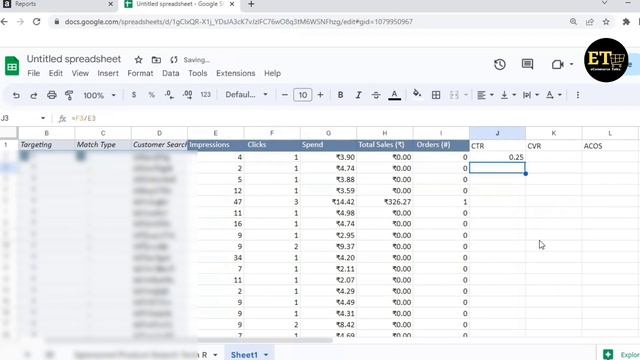
Task: Open a new browser tab
Action: 251,4
